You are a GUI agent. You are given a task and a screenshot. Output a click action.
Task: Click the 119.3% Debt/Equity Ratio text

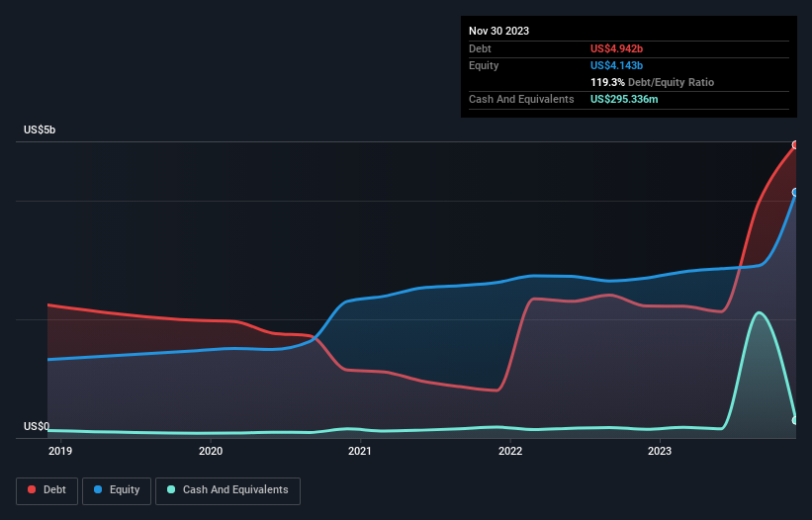click(652, 82)
